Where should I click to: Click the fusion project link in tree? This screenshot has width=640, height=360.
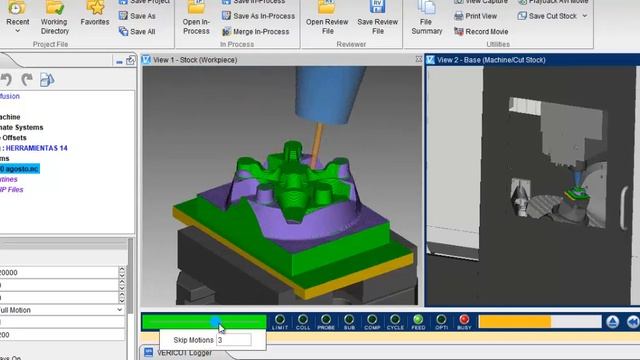10,96
